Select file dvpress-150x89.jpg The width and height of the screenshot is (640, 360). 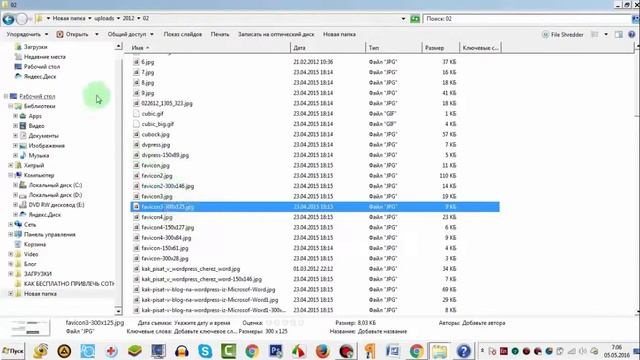[165, 155]
